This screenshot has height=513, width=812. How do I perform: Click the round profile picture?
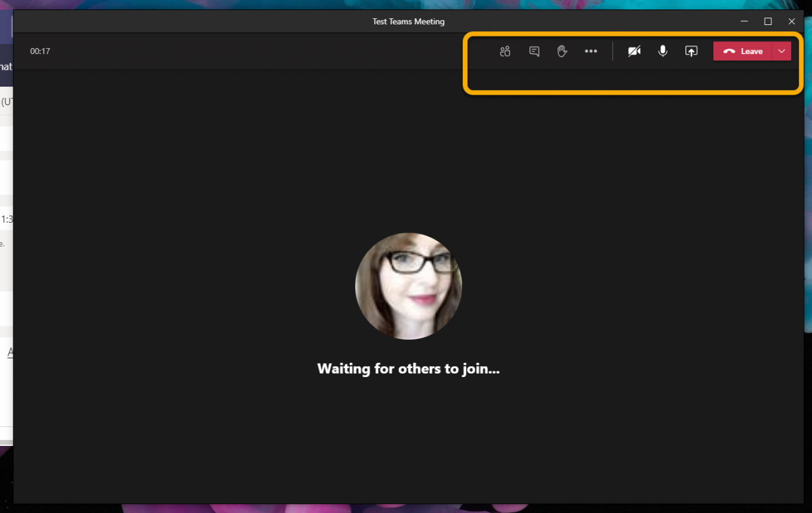[409, 286]
